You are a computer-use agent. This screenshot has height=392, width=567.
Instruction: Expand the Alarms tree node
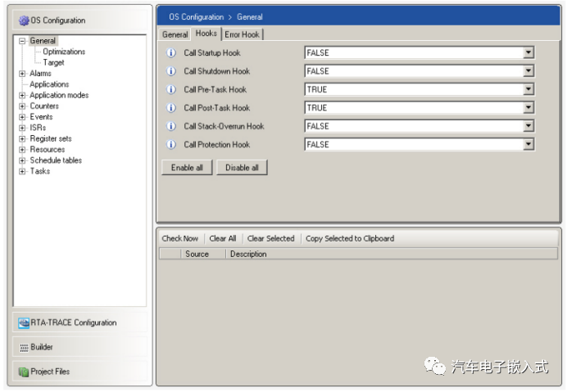[x=22, y=74]
